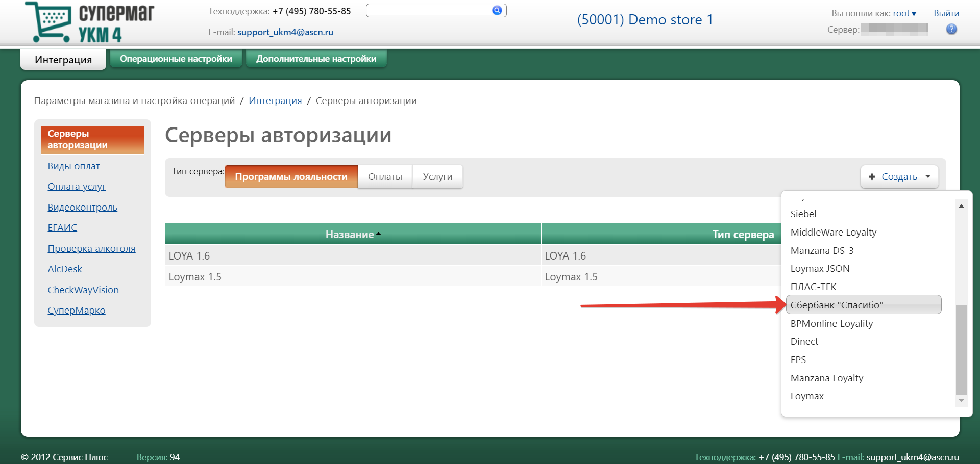The width and height of the screenshot is (980, 464).
Task: Open Операционные настройки tab
Action: point(176,59)
